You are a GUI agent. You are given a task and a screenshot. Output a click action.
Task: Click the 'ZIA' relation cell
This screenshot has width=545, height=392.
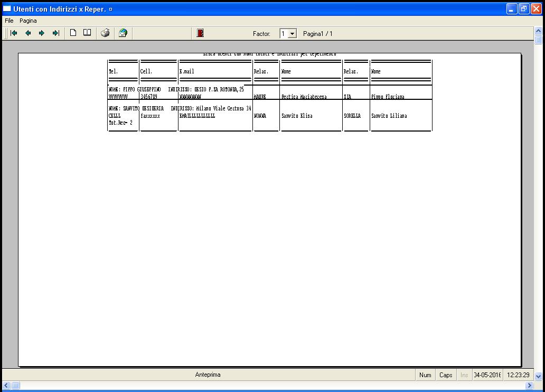point(347,97)
